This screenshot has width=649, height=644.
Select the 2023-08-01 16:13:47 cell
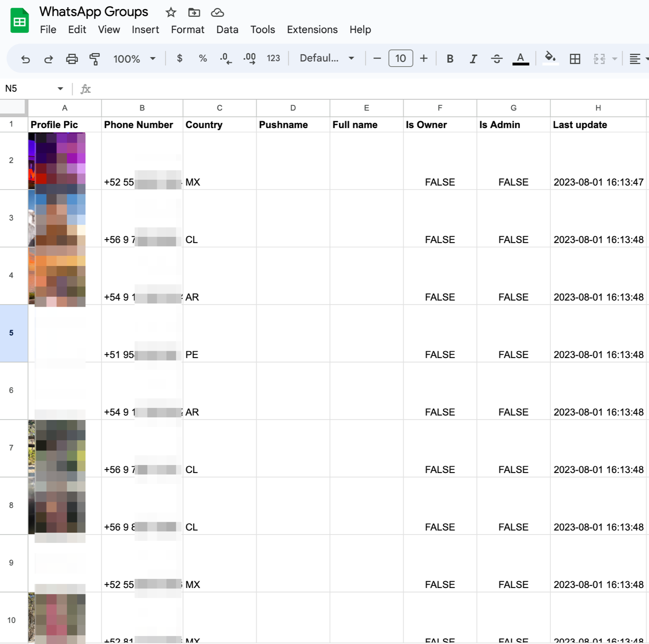[x=598, y=161]
